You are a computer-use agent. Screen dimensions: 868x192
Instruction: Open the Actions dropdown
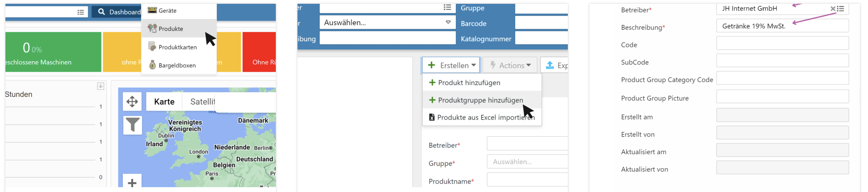[x=511, y=65]
